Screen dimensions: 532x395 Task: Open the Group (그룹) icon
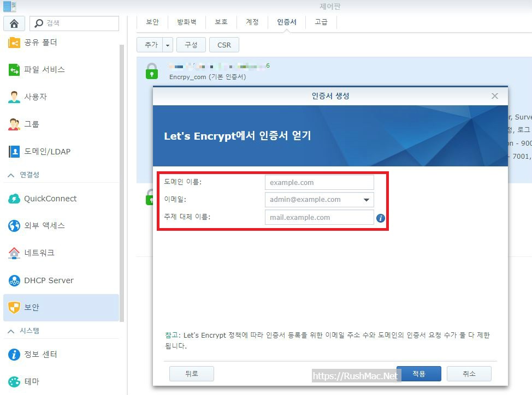(x=14, y=124)
